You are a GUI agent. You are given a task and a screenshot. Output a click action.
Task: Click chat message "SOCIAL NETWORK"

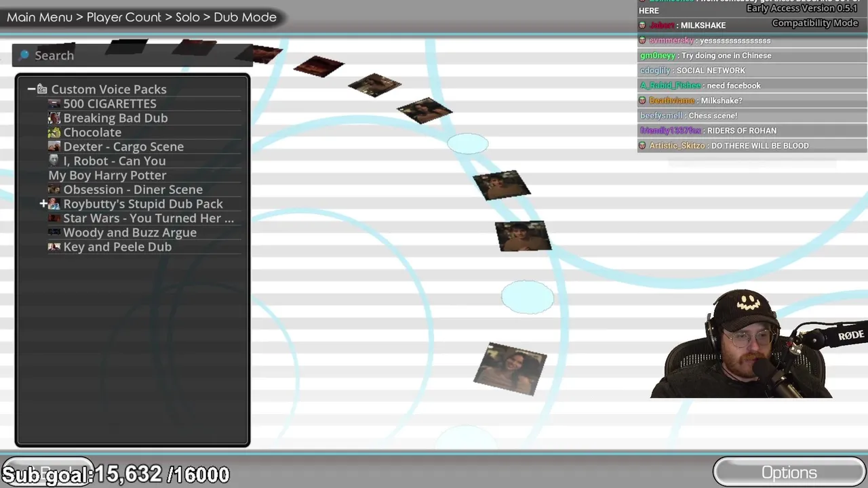(711, 70)
